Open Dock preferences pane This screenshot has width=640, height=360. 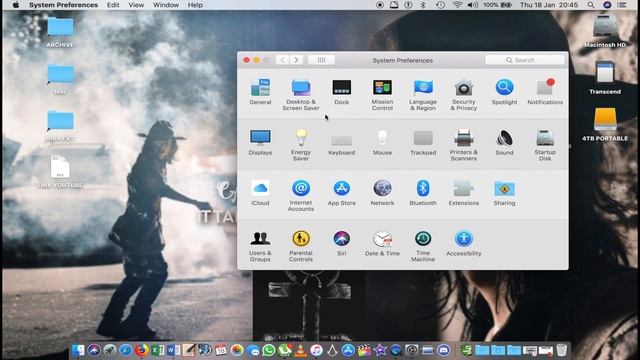pos(342,92)
